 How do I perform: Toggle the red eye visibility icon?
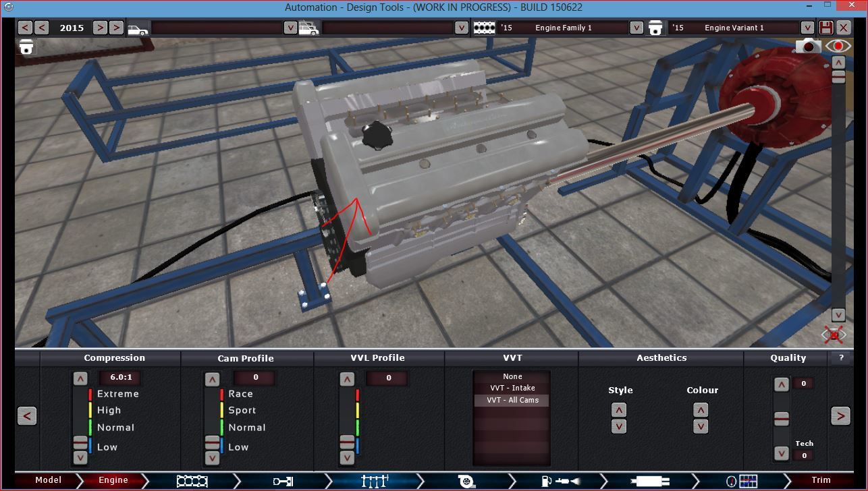click(838, 46)
